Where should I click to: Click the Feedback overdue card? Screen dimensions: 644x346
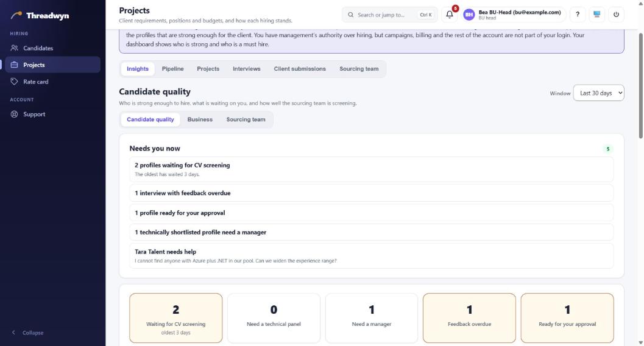pyautogui.click(x=470, y=318)
